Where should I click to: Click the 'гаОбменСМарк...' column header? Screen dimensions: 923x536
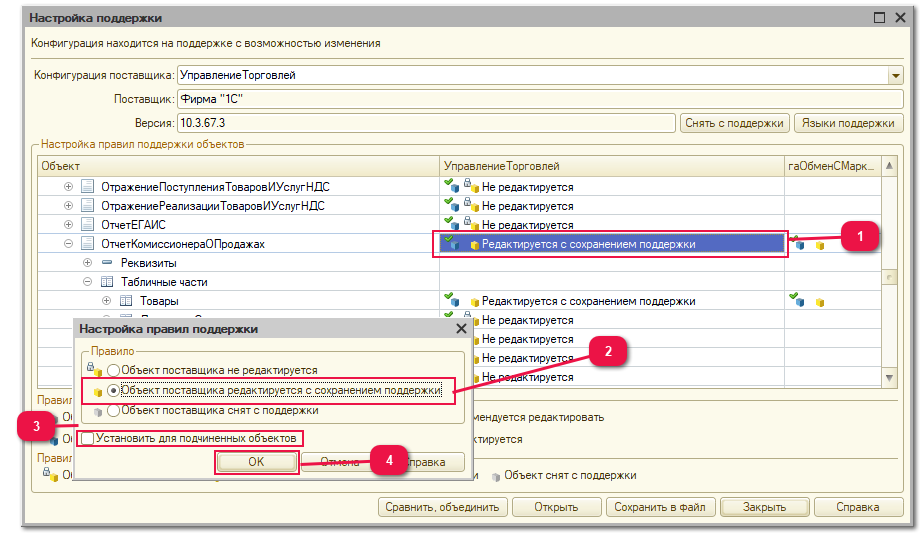pyautogui.click(x=832, y=166)
